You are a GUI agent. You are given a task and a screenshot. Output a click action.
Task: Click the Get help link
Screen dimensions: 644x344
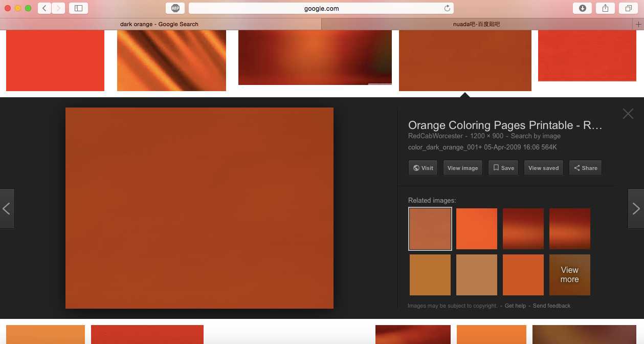[515, 306]
